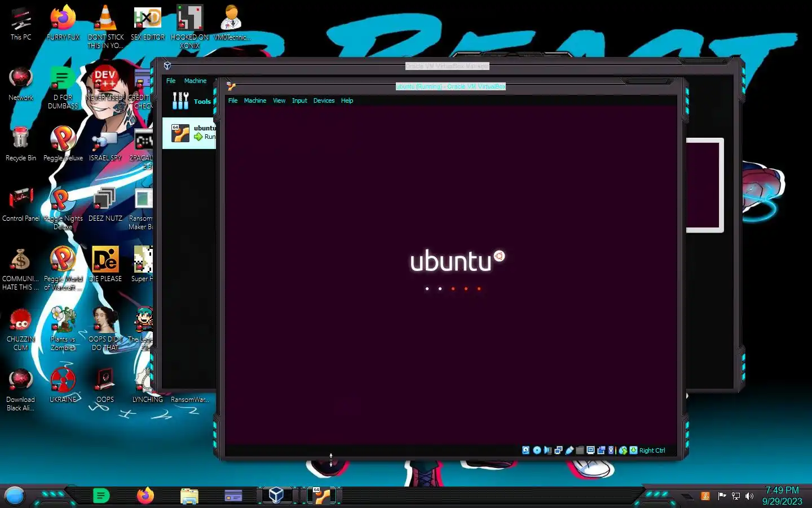Click network adapters status icon
Image resolution: width=812 pixels, height=508 pixels.
[x=558, y=450]
